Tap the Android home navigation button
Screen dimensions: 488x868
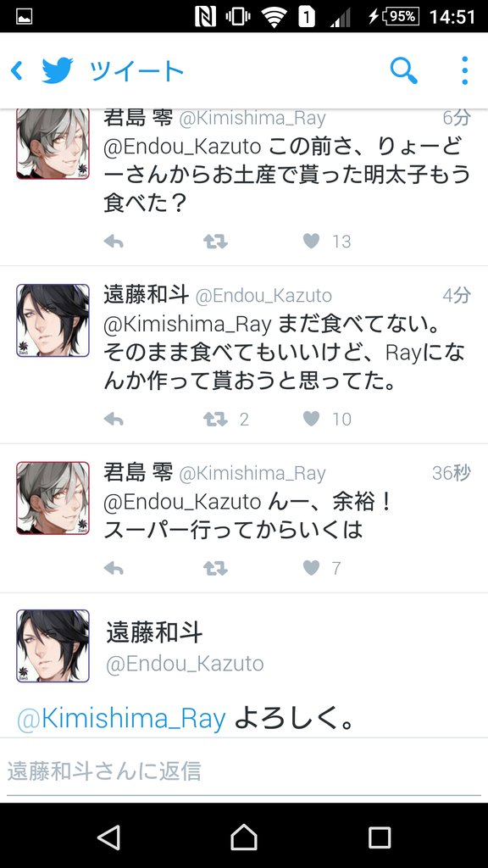tap(244, 837)
